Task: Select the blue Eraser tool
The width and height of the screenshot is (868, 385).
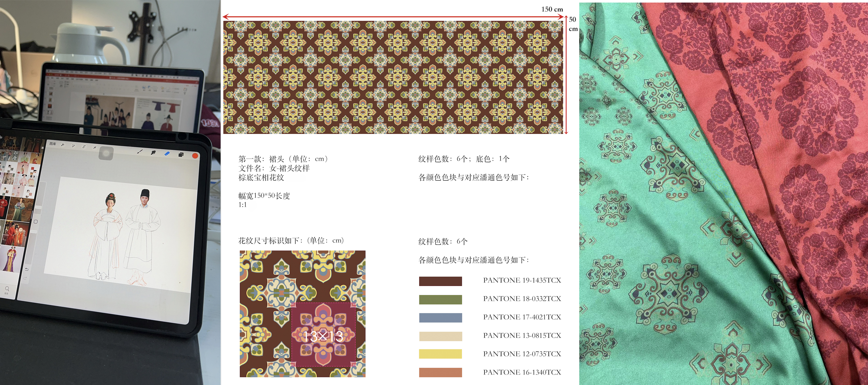Action: [167, 153]
